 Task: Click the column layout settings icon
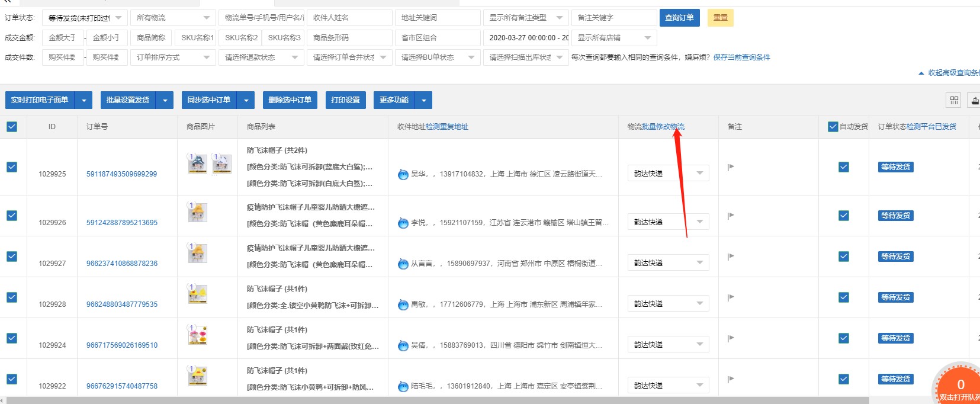pyautogui.click(x=954, y=100)
